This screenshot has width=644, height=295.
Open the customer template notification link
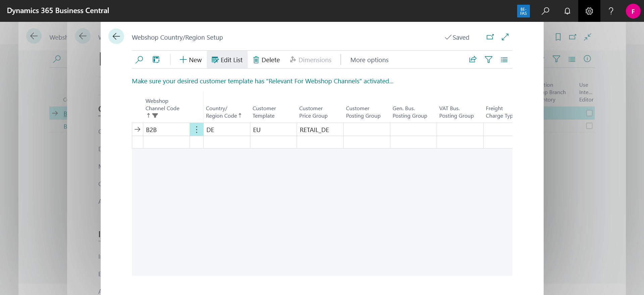click(x=262, y=81)
